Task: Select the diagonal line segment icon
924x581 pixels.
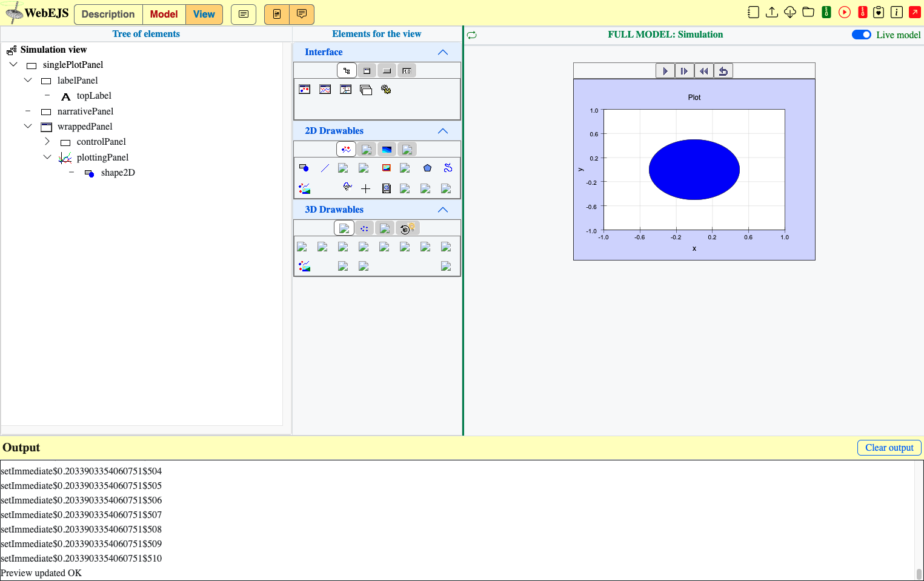Action: point(325,168)
